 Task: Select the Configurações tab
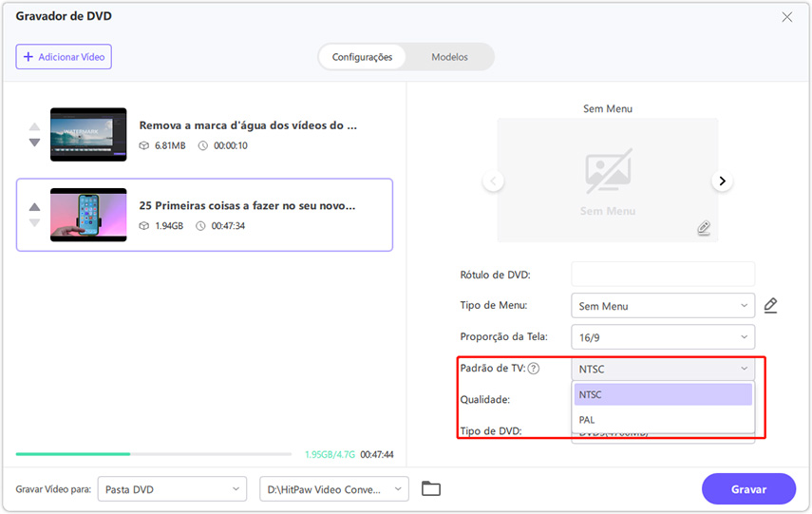(x=362, y=57)
